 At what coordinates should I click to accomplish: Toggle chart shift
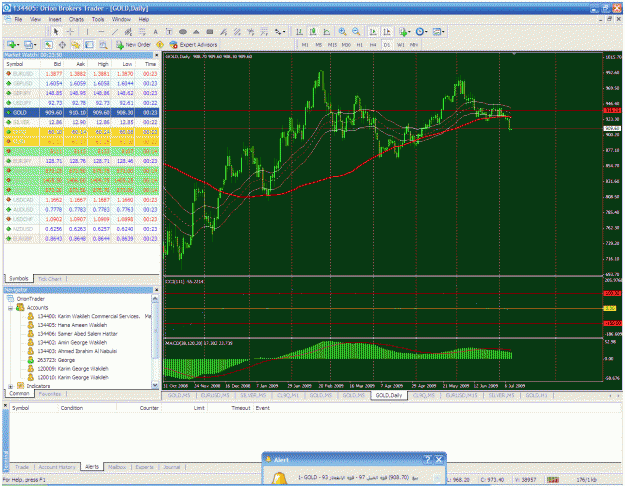[x=387, y=32]
